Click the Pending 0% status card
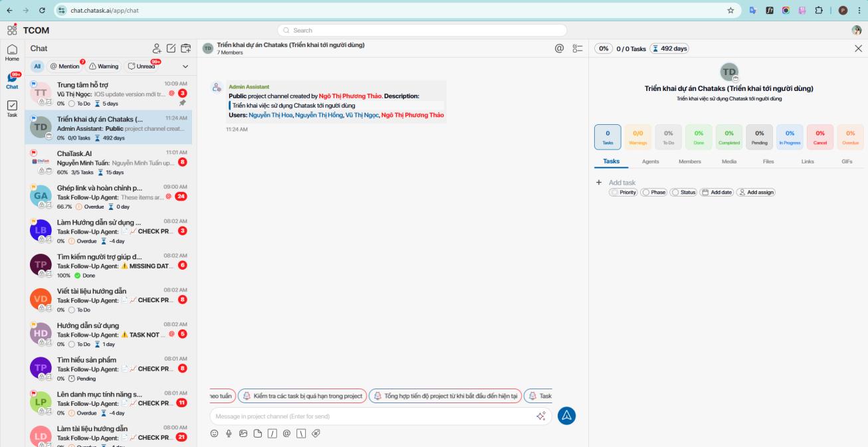Screen dimensions: 868x447 point(760,137)
